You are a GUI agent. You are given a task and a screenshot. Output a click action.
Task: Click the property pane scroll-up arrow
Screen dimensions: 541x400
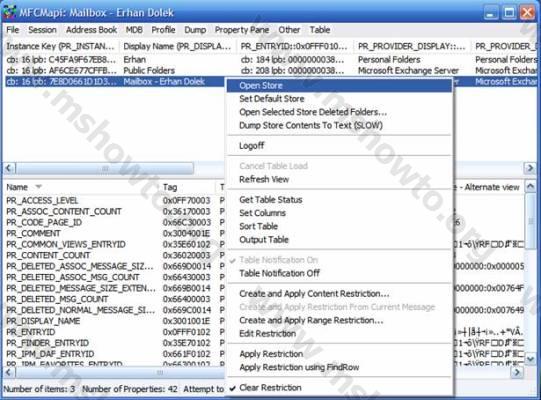click(530, 187)
